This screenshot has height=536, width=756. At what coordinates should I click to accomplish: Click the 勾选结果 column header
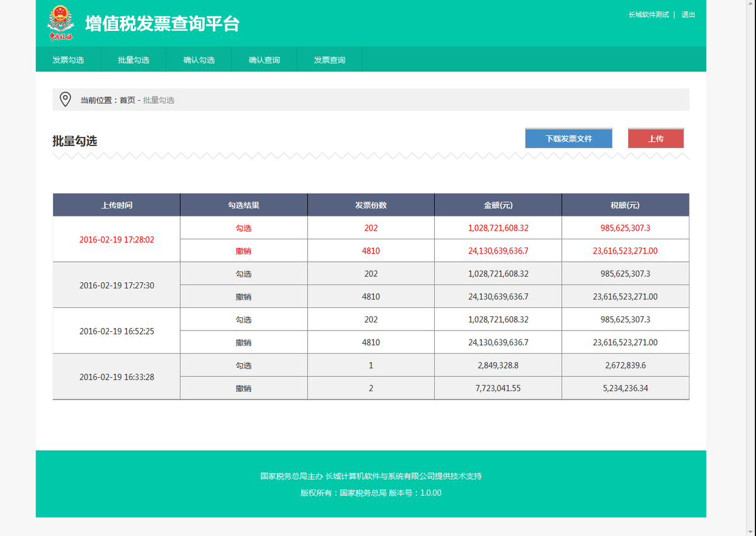pyautogui.click(x=244, y=204)
